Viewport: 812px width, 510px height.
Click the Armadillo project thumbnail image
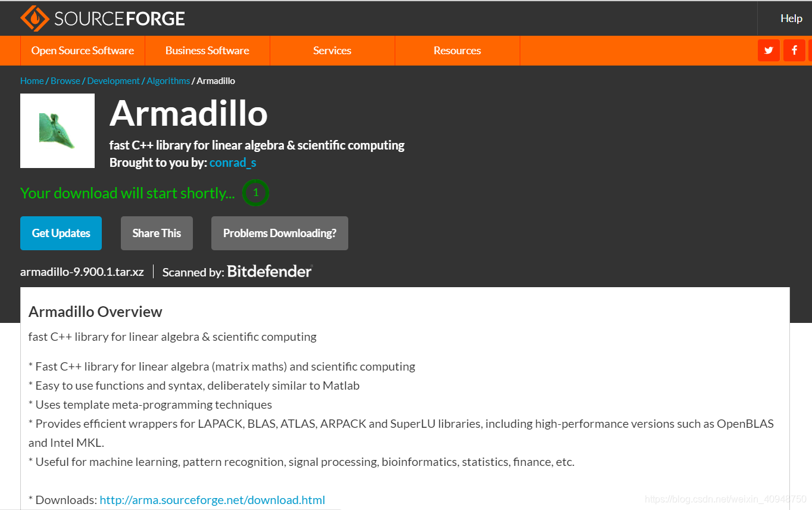57,130
